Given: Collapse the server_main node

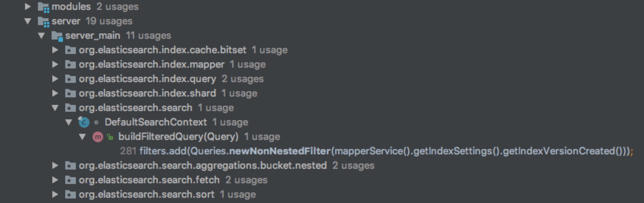Looking at the screenshot, I should point(41,36).
